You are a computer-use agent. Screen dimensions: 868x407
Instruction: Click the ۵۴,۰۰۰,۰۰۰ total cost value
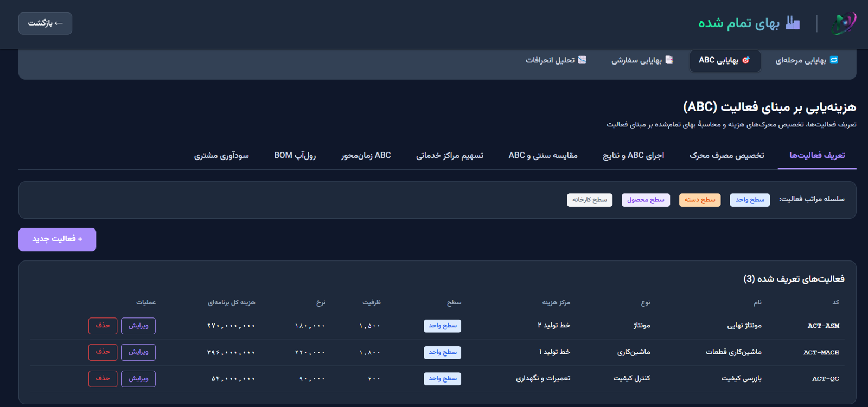(x=233, y=379)
